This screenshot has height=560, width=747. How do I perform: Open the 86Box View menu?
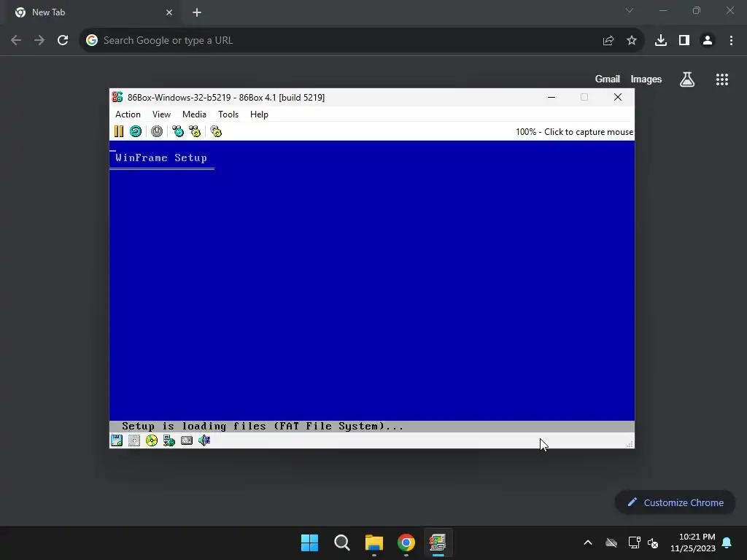point(161,114)
